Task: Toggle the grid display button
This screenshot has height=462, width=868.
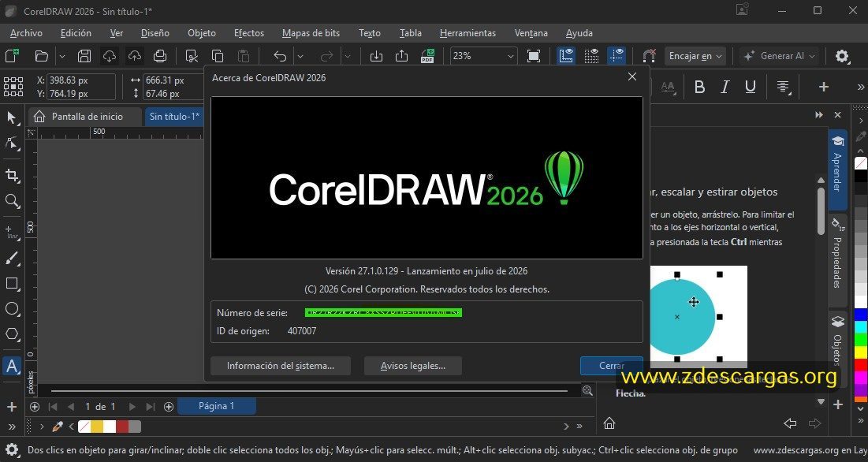Action: pyautogui.click(x=591, y=56)
